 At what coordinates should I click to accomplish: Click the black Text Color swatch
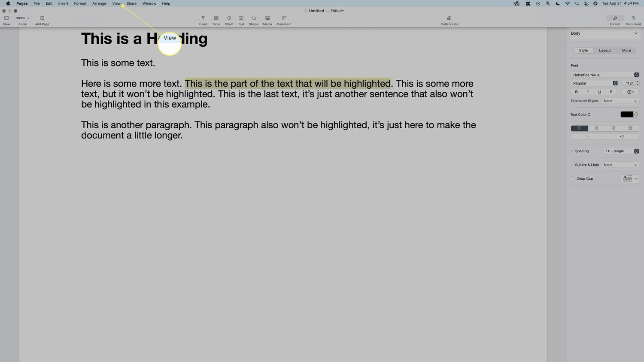pos(626,115)
